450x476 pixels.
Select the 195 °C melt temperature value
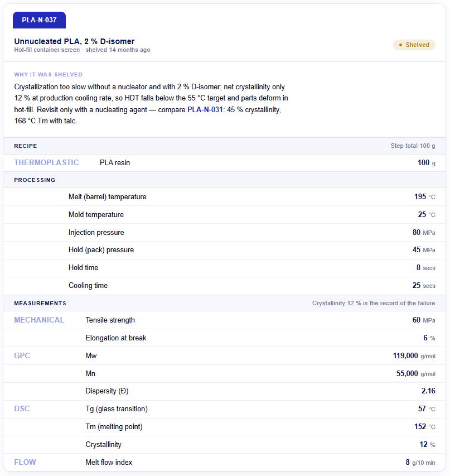425,197
